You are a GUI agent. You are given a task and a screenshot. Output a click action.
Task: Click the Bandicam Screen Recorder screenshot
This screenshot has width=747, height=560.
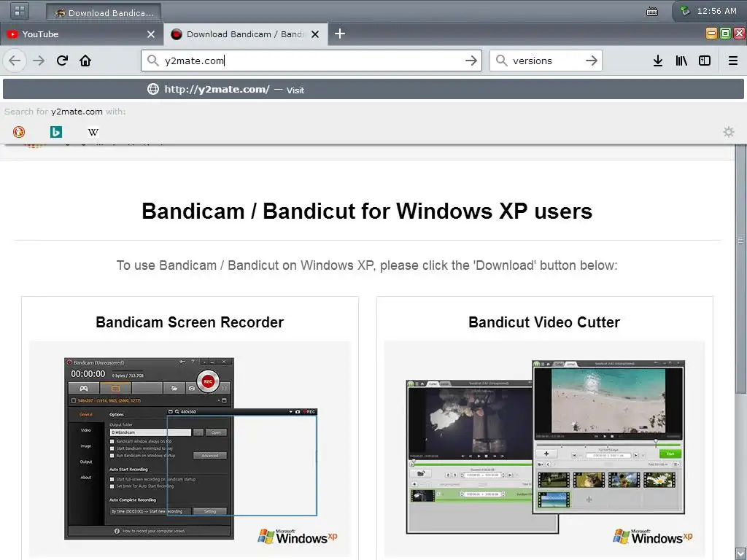pyautogui.click(x=190, y=448)
